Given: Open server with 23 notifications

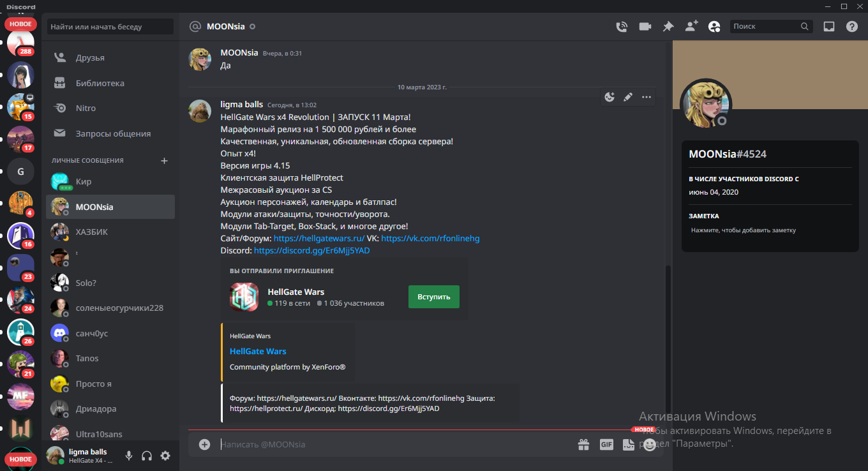Looking at the screenshot, I should [x=20, y=268].
